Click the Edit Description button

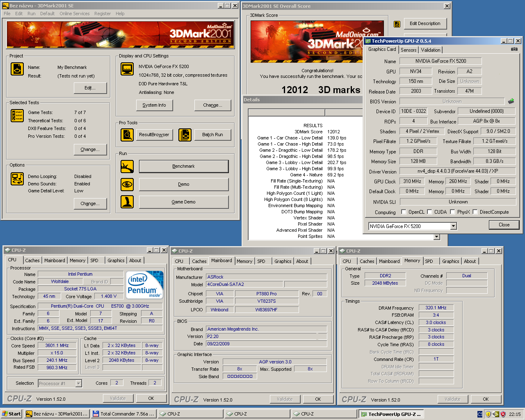425,23
